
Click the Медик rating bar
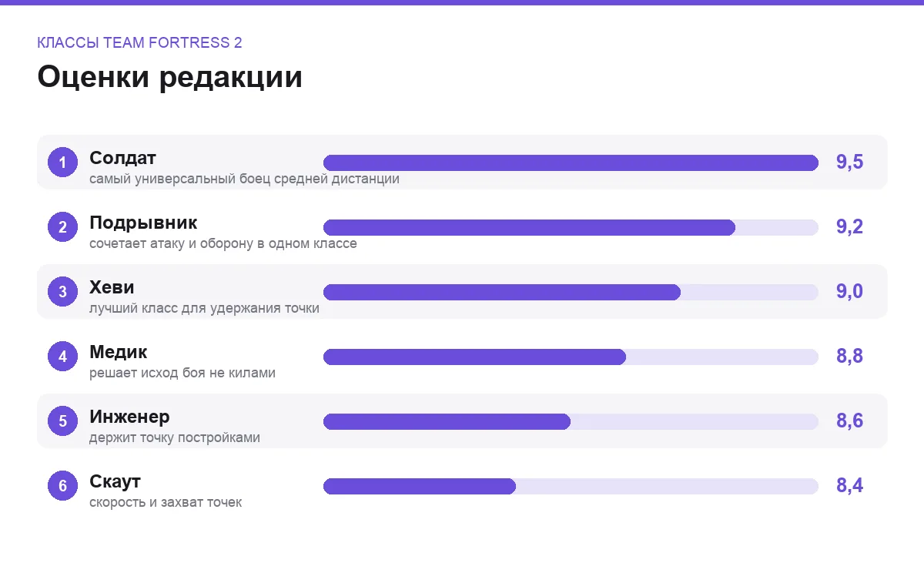[571, 357]
